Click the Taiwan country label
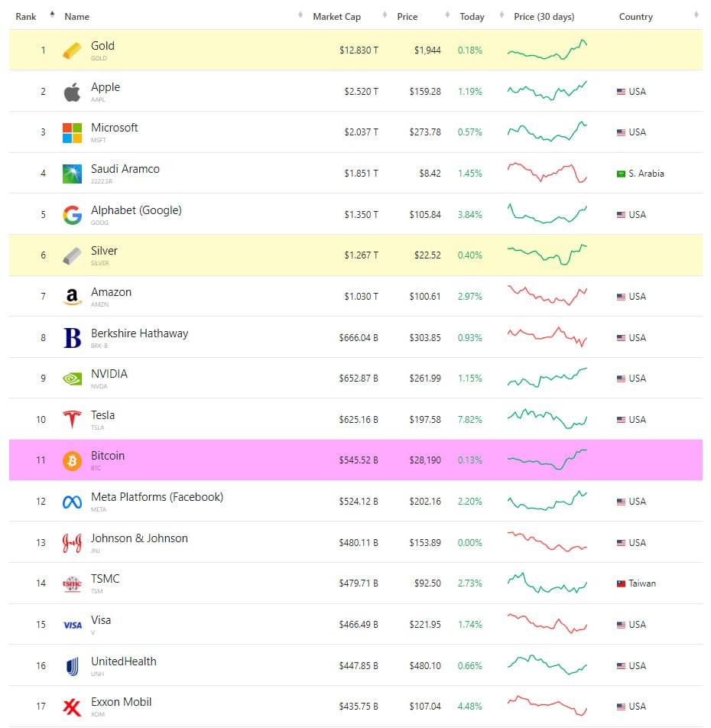Viewport: 711px width, 728px height. [642, 583]
